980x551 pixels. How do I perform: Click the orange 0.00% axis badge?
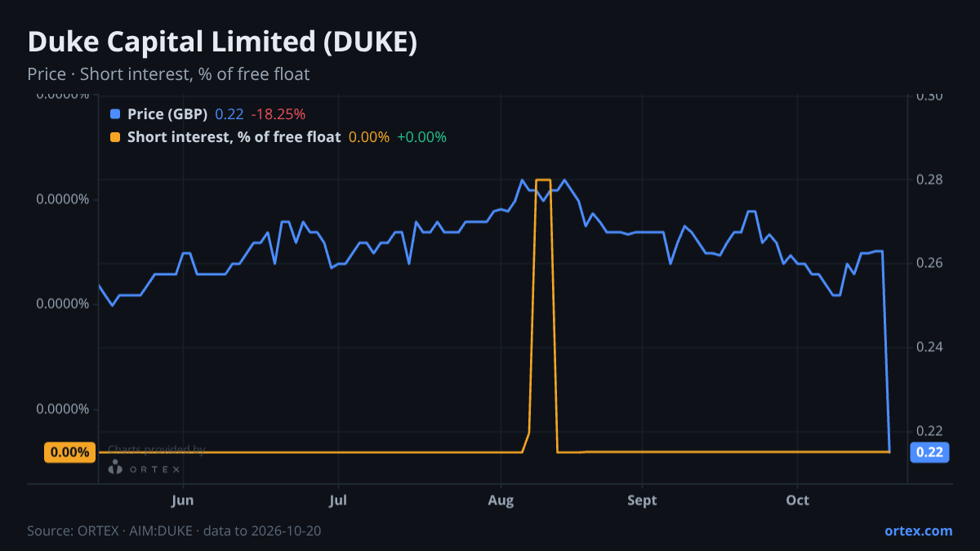(x=69, y=452)
